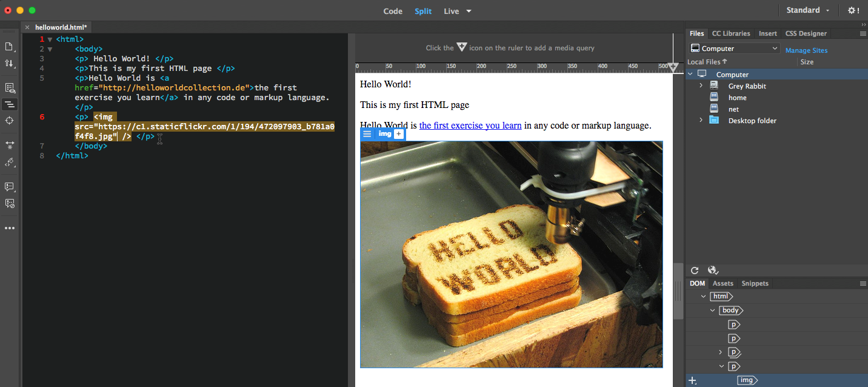Click the Live View Options icon
868x387 pixels.
tap(9, 88)
